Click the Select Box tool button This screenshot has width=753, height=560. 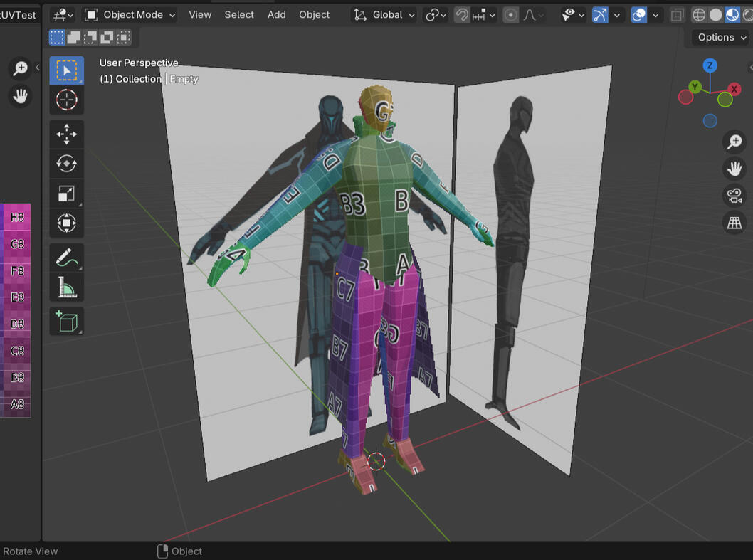(66, 70)
